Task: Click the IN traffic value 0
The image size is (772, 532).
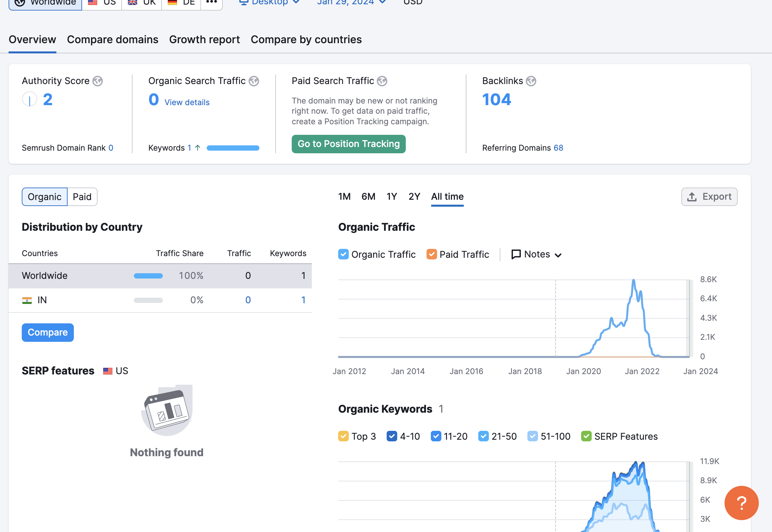Action: (x=248, y=300)
